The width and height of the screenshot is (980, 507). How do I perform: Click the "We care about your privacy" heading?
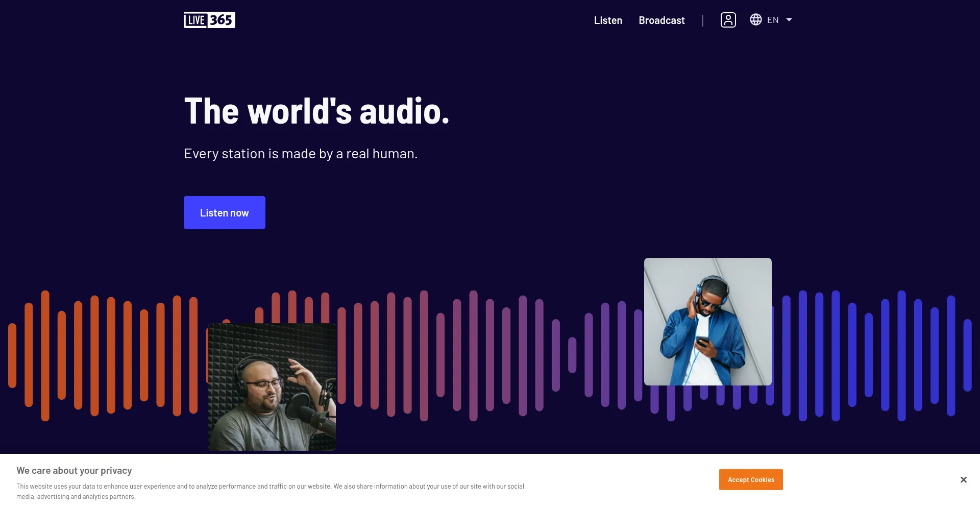coord(74,470)
